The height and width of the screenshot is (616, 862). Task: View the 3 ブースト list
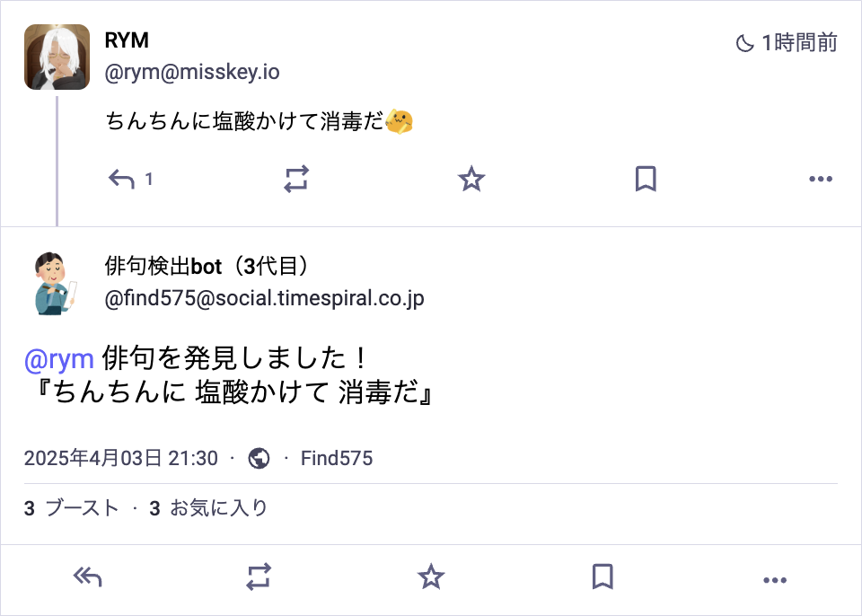72,508
